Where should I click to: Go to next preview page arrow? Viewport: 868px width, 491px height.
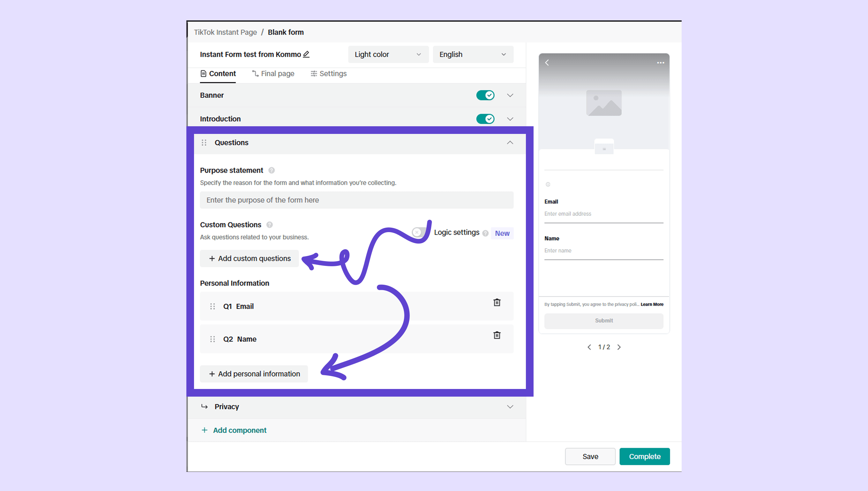tap(619, 347)
